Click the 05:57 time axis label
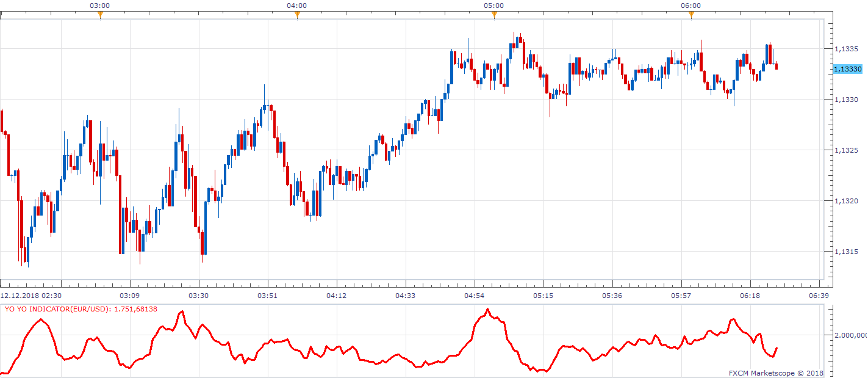This screenshot has width=868, height=378. [681, 296]
